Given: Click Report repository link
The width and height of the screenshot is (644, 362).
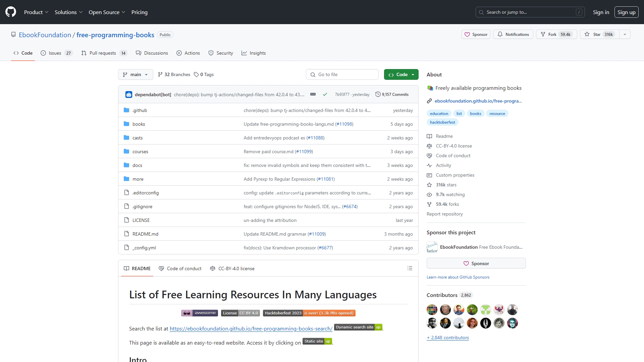Looking at the screenshot, I should tap(445, 214).
